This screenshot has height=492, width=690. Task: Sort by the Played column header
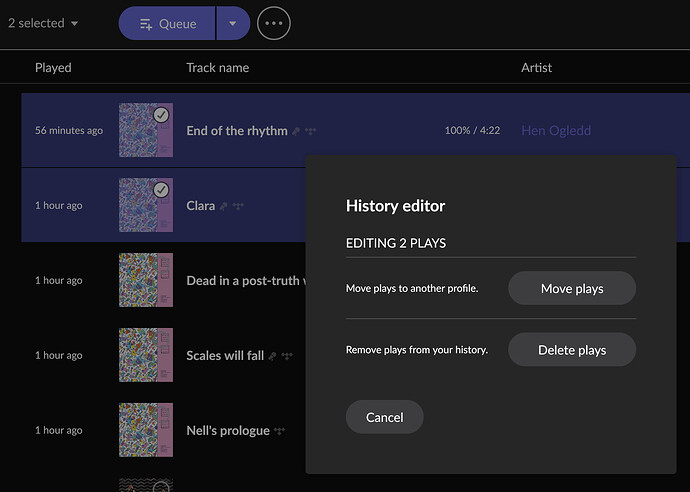(53, 68)
